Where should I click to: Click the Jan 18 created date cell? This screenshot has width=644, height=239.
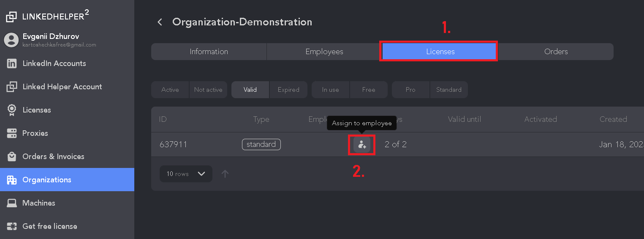point(621,145)
